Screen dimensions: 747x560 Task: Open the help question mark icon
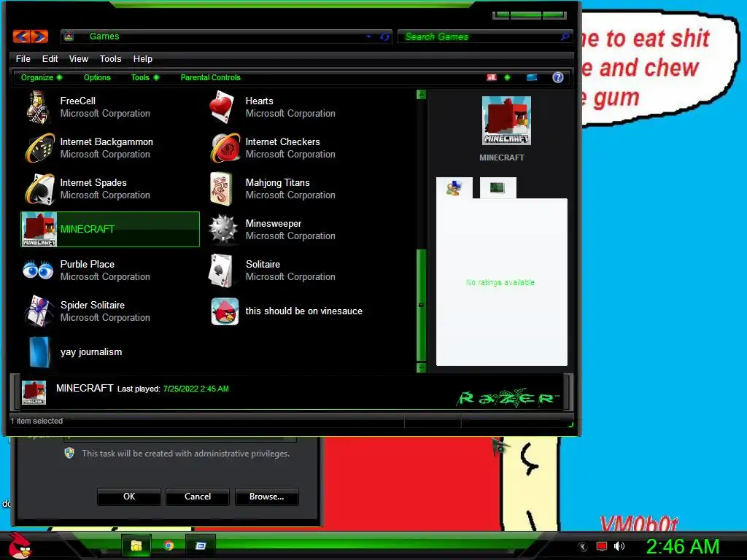pyautogui.click(x=558, y=77)
